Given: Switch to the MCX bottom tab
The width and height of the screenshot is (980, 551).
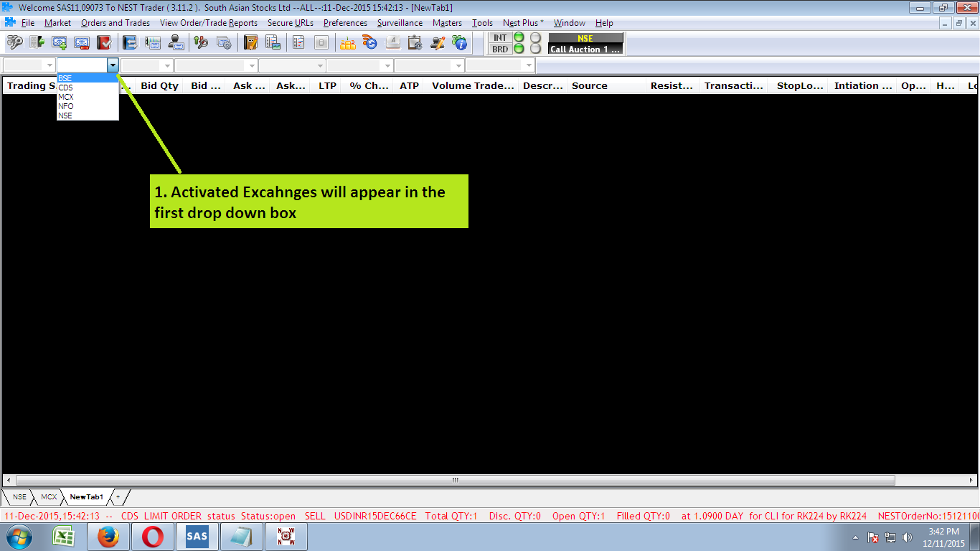Looking at the screenshot, I should click(x=49, y=496).
